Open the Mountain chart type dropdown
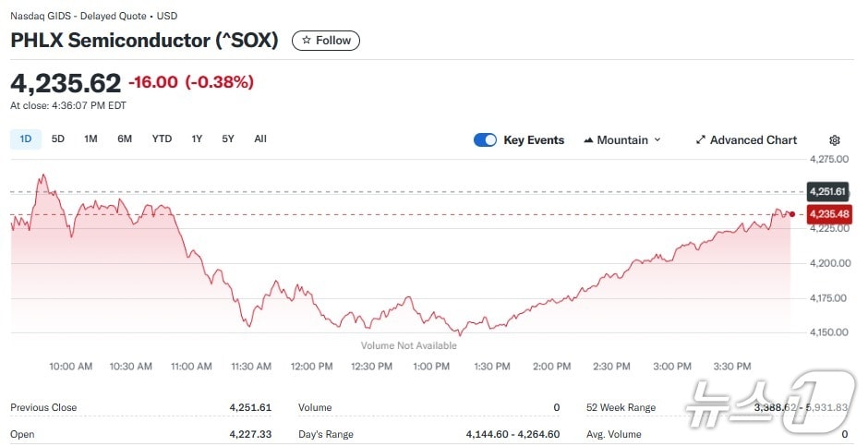868x446 pixels. [x=622, y=140]
